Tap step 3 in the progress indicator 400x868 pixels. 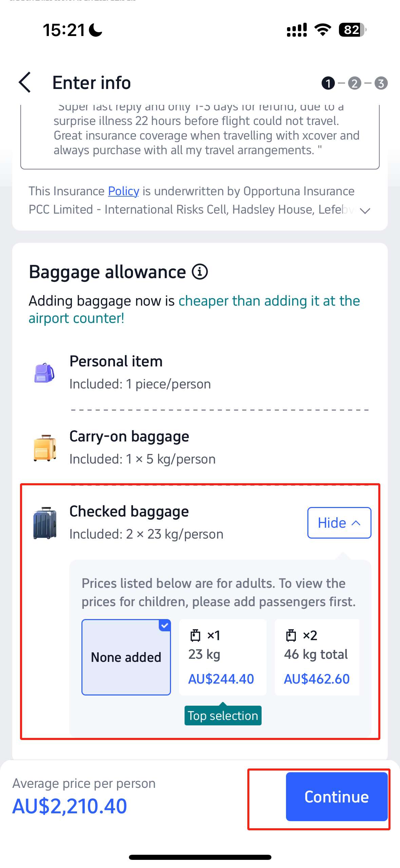381,83
